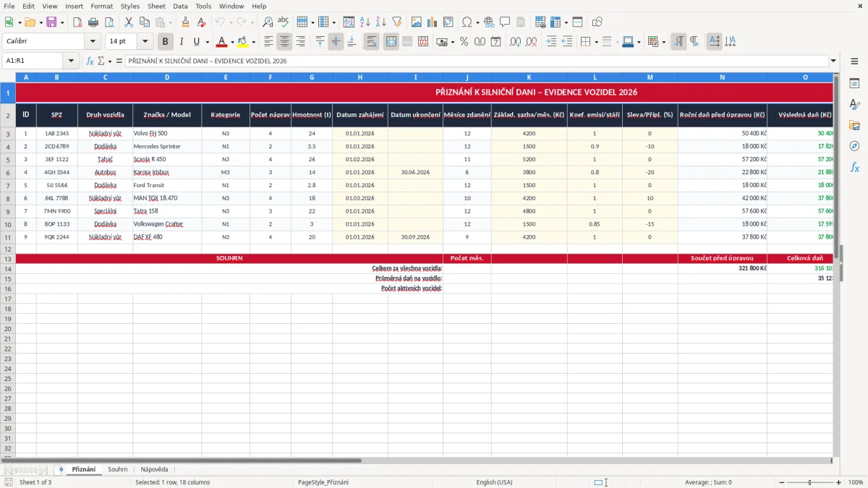Select column header K
This screenshot has width=868, height=488.
pyautogui.click(x=529, y=77)
